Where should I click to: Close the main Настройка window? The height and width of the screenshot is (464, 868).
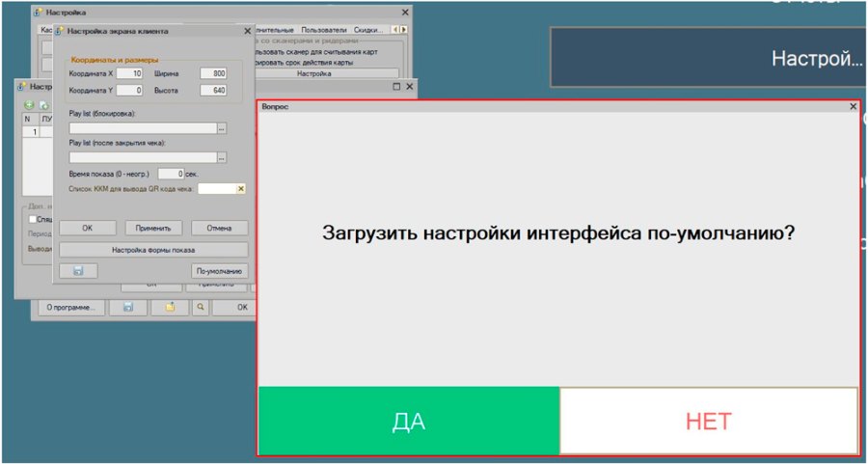click(405, 13)
